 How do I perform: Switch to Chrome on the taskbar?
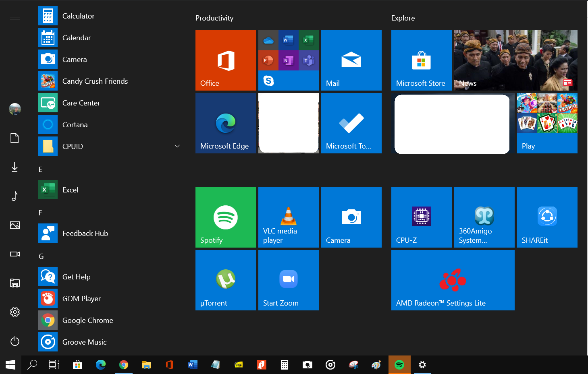pos(124,365)
